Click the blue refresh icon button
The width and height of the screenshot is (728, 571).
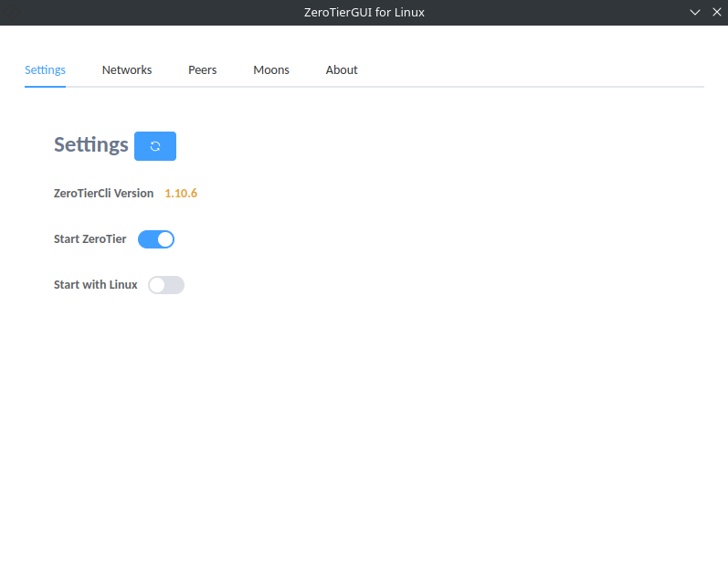(x=155, y=146)
